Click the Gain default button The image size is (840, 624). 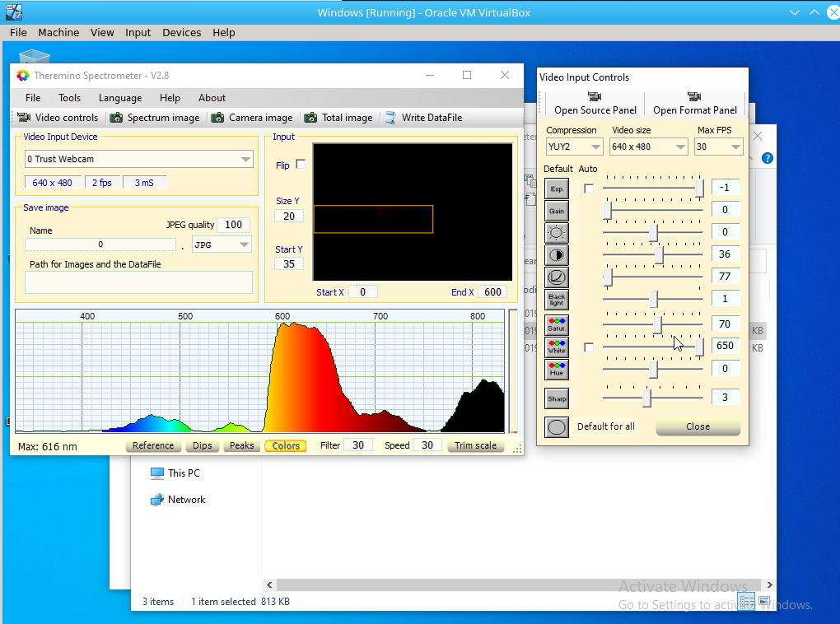coord(557,211)
